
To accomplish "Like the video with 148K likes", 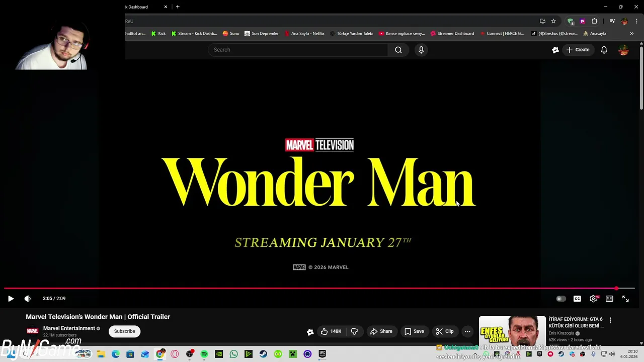I will point(331,331).
